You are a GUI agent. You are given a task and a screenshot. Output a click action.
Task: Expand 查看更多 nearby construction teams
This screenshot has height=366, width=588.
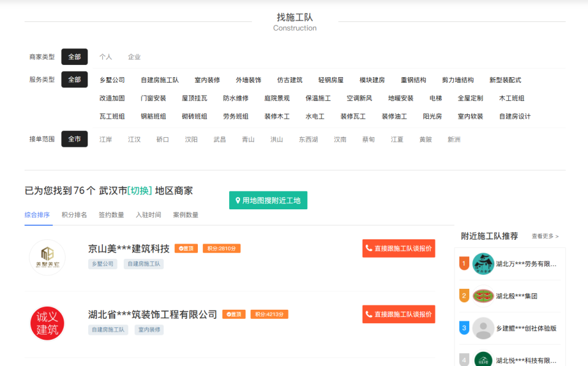click(545, 236)
